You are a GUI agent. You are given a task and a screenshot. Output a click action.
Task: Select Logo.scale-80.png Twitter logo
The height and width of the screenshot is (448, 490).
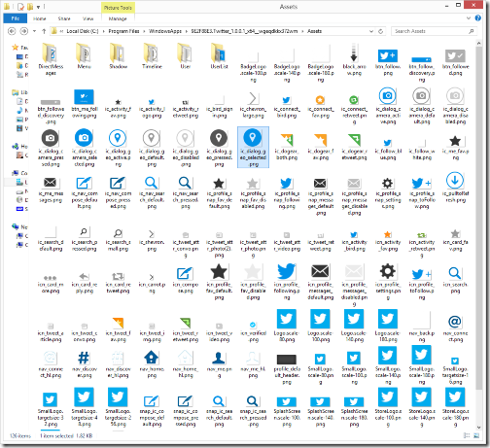coord(287,326)
